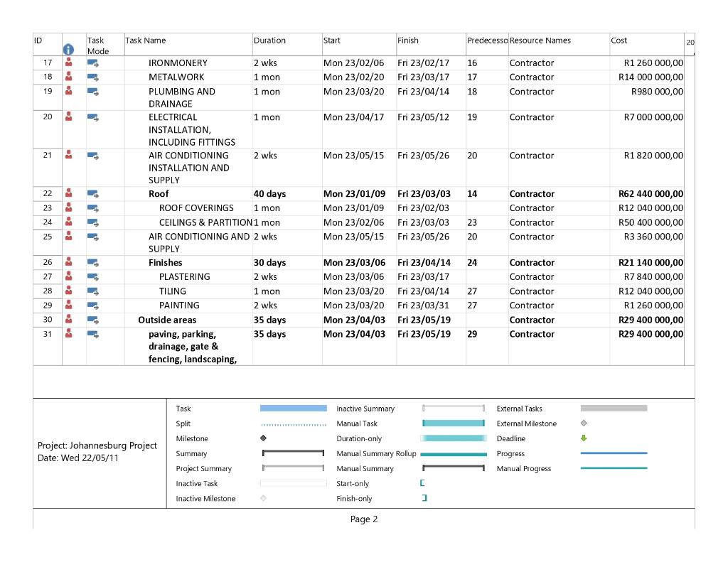Select cost R14 000 000,00
728x562 pixels.
(651, 77)
